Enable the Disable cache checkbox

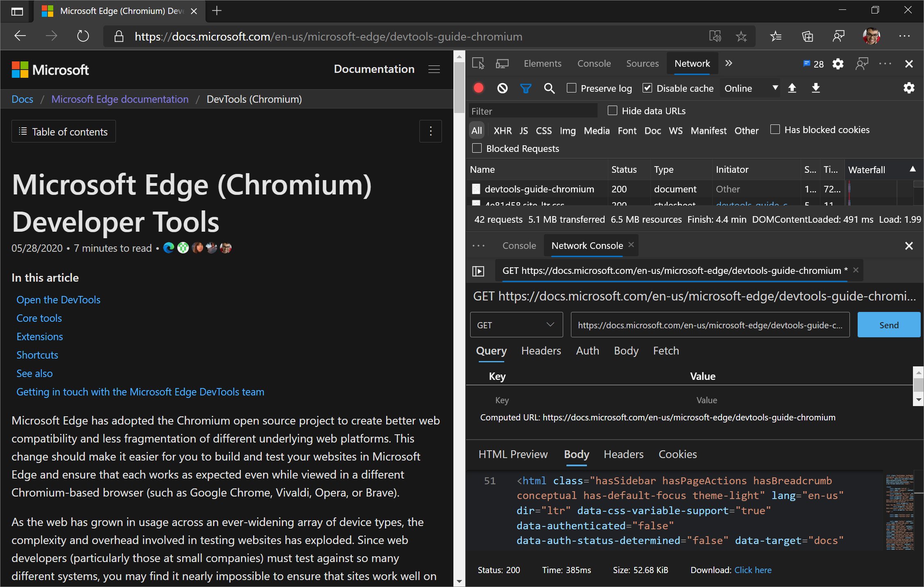click(647, 88)
